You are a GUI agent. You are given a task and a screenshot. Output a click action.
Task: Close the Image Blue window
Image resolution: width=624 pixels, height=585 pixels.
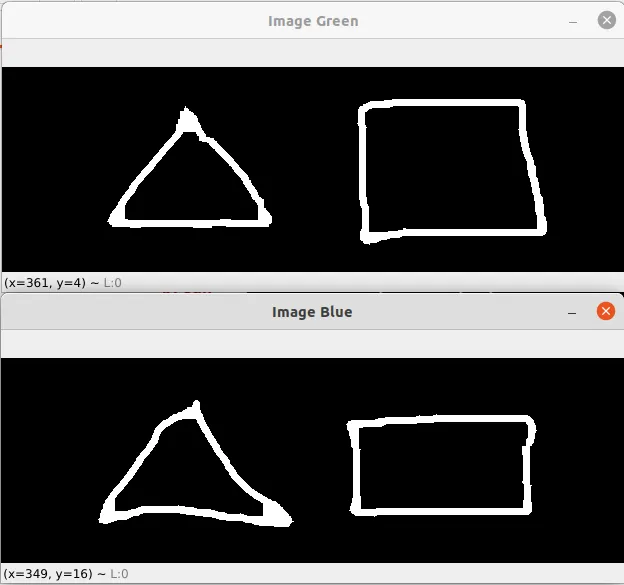coord(606,311)
